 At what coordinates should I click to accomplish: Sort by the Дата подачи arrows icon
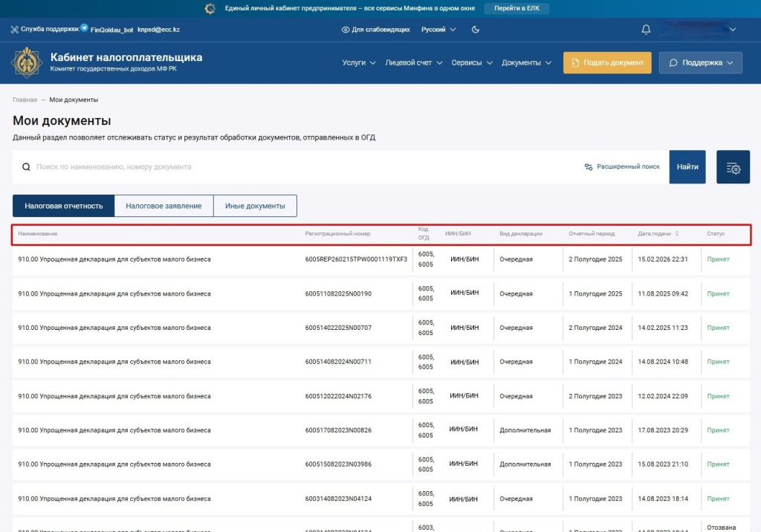(x=677, y=233)
